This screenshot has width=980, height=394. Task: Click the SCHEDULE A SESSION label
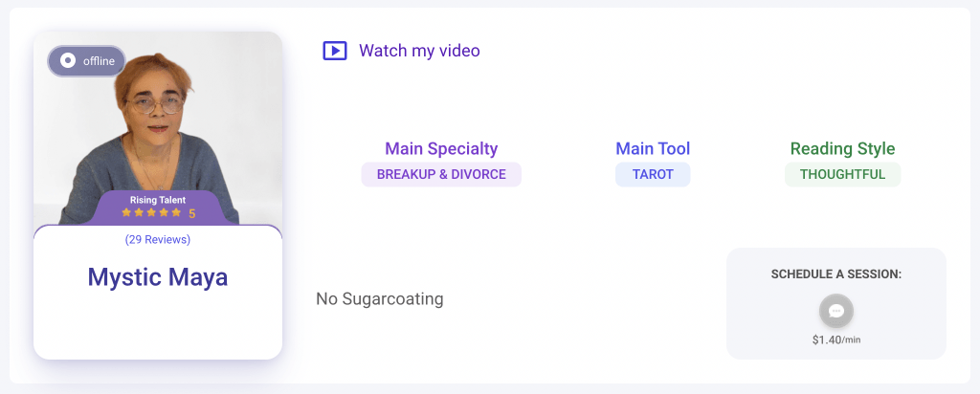coord(836,274)
